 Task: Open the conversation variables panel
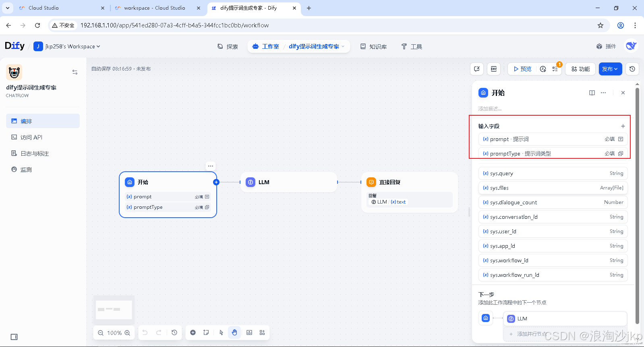477,69
